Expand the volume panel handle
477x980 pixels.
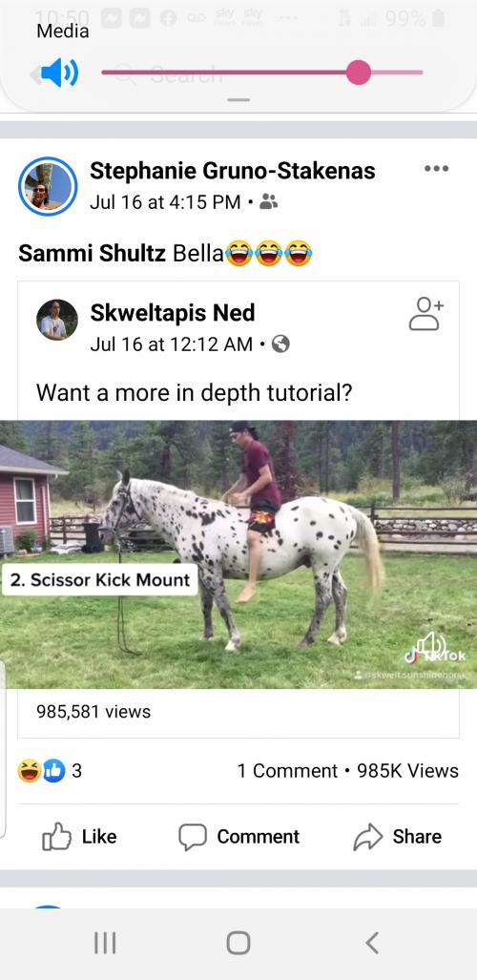click(x=238, y=100)
